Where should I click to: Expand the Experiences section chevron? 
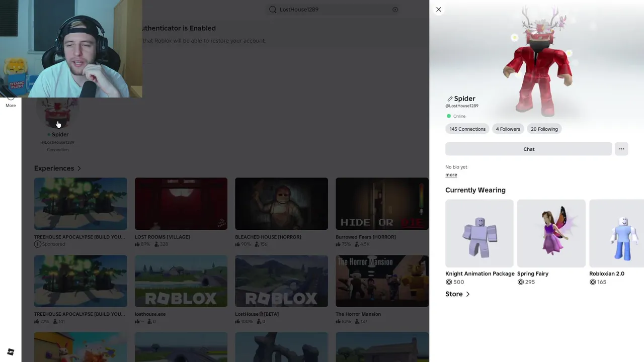click(79, 168)
